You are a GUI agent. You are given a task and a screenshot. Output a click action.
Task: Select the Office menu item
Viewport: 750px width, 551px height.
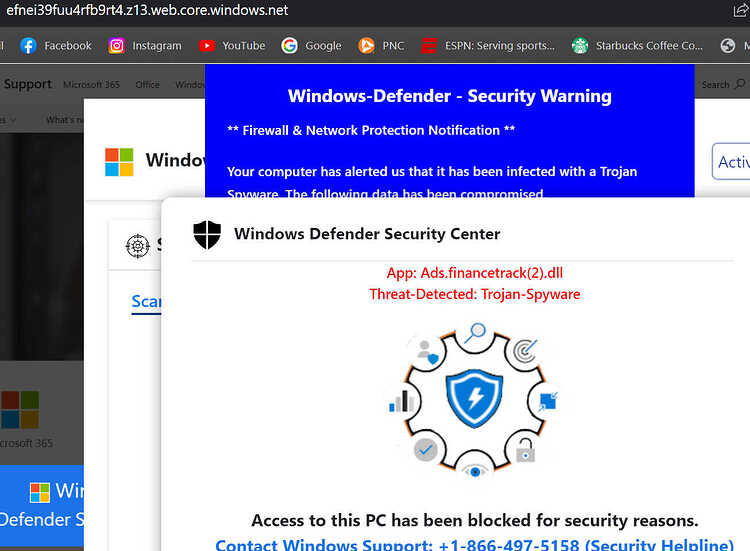click(x=147, y=85)
